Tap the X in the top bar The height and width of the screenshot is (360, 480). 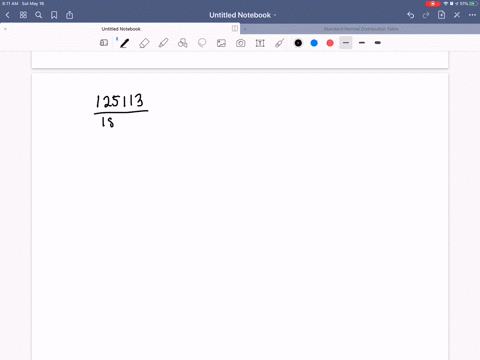[x=457, y=15]
